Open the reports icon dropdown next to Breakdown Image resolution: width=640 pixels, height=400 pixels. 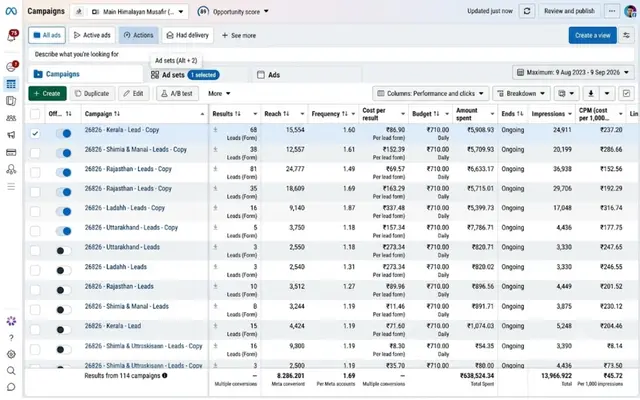566,93
